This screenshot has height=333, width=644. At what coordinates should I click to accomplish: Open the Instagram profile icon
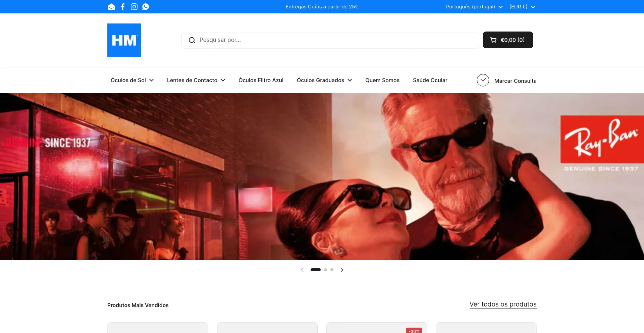(134, 7)
